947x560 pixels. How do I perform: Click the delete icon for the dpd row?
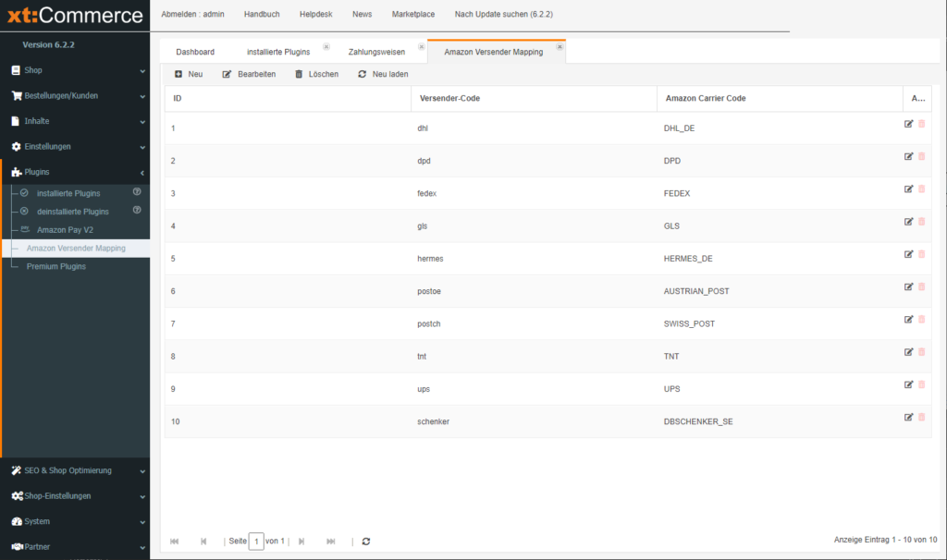(921, 156)
